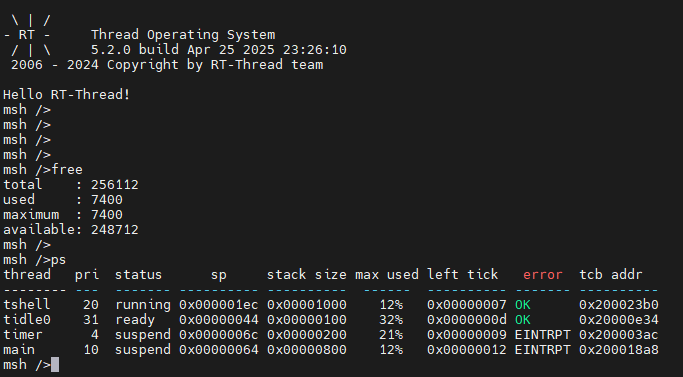Click EINTRPT in the main row

pos(543,350)
